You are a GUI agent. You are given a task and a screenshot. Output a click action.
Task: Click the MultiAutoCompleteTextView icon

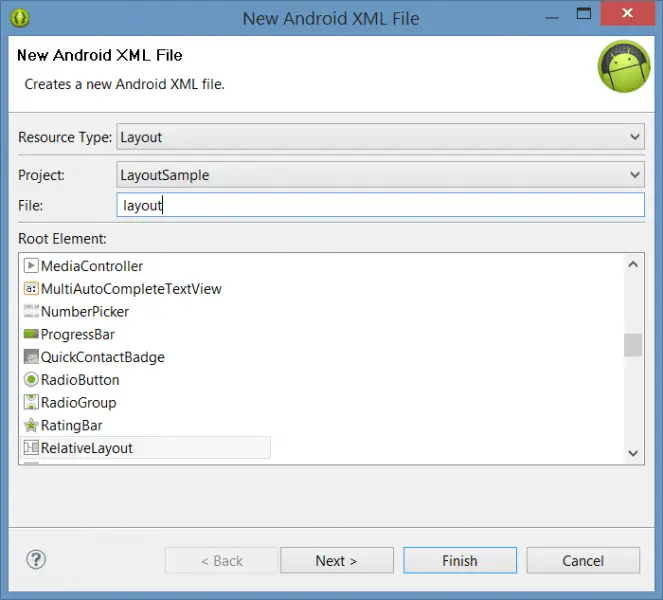pos(31,289)
